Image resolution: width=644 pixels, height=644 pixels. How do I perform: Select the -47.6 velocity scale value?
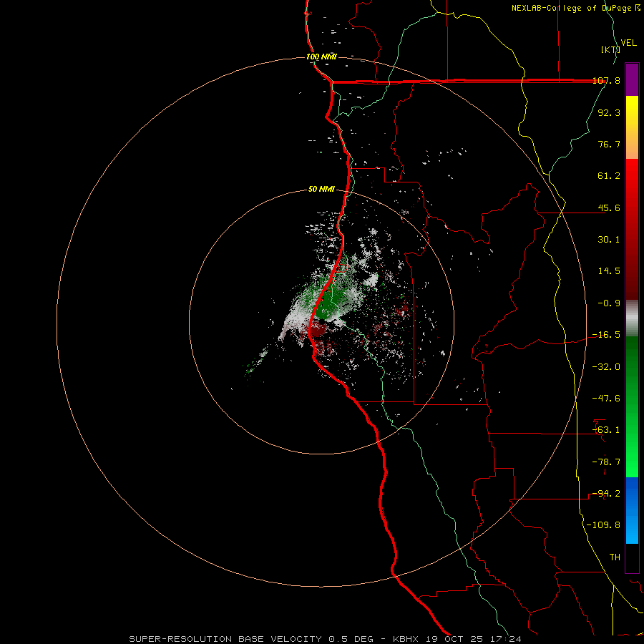[606, 399]
